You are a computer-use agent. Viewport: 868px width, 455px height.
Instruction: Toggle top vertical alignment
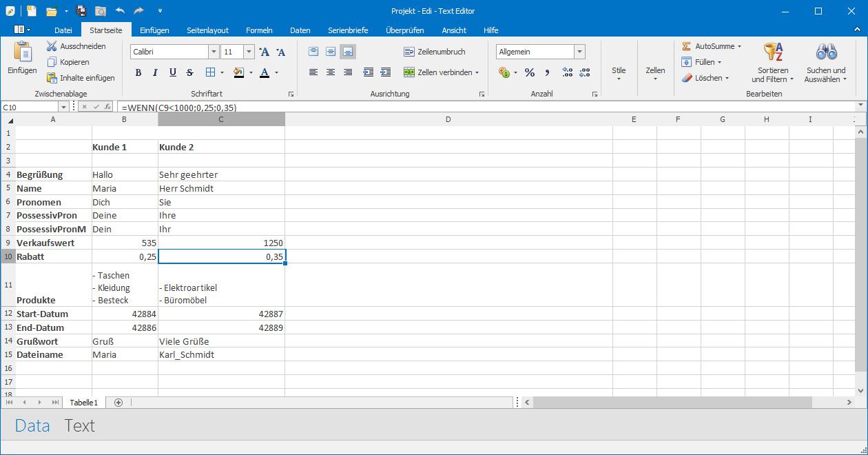click(x=313, y=52)
